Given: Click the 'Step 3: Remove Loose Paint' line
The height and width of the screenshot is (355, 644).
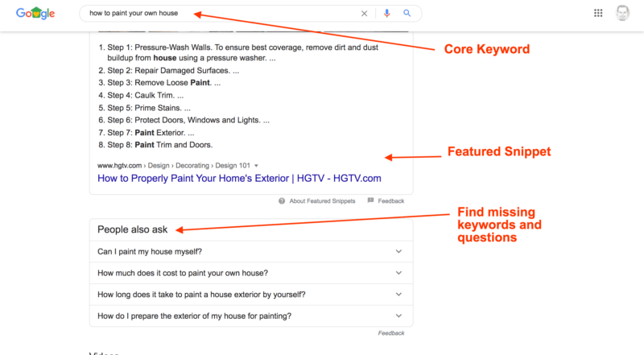Looking at the screenshot, I should click(159, 83).
